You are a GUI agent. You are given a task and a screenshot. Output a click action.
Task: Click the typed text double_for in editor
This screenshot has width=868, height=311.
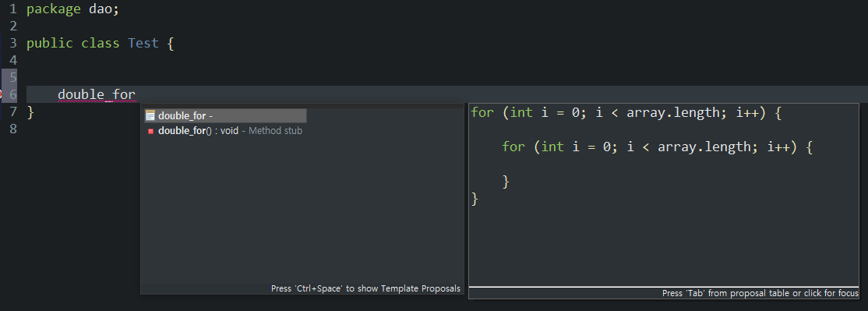pyautogui.click(x=97, y=94)
